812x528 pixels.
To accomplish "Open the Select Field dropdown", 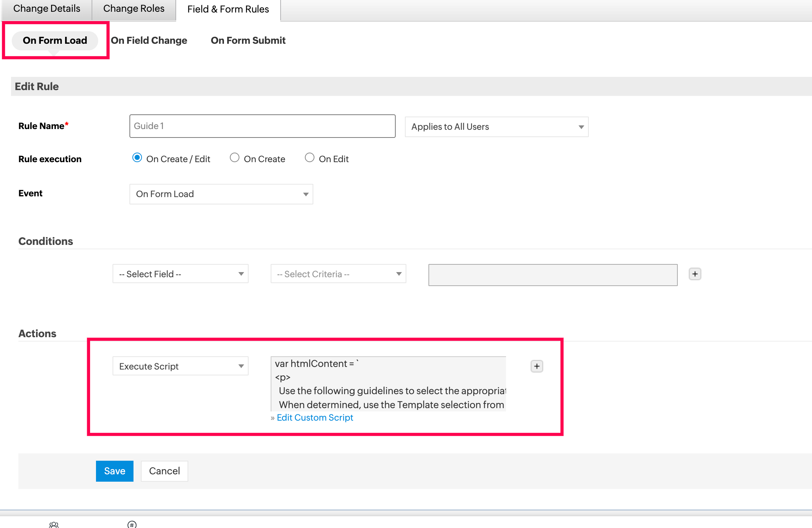I will pyautogui.click(x=180, y=274).
